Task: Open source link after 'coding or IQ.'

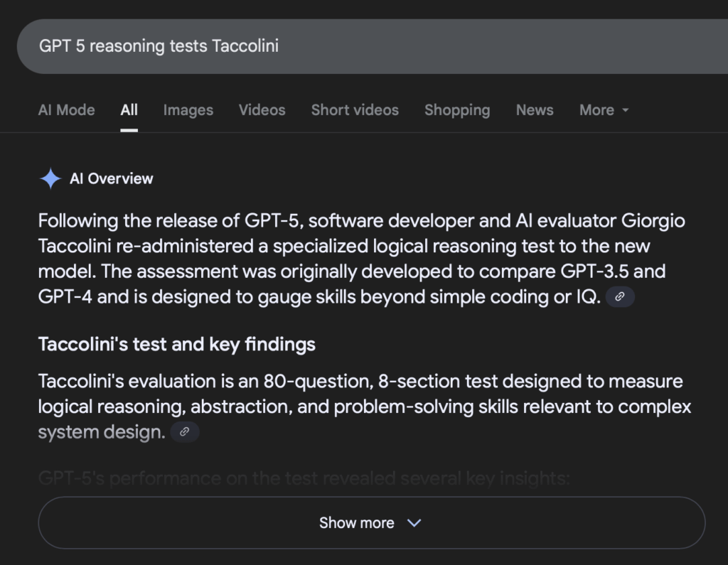Action: pos(620,297)
